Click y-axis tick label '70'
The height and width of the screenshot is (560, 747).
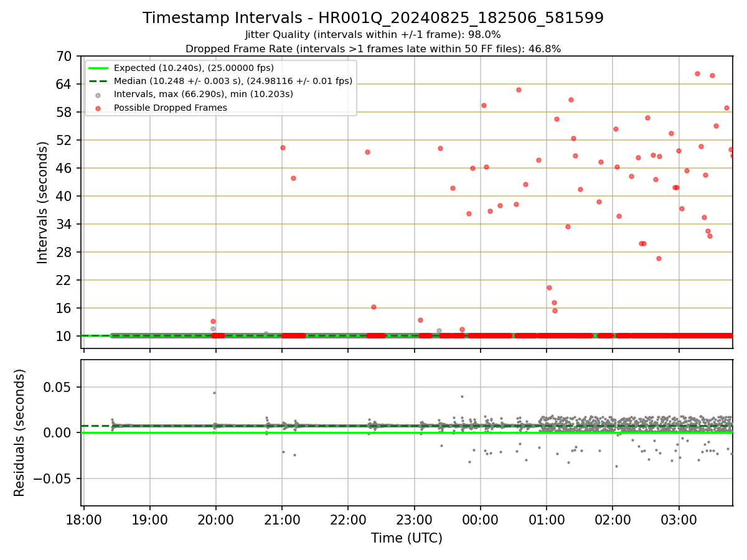coord(65,56)
